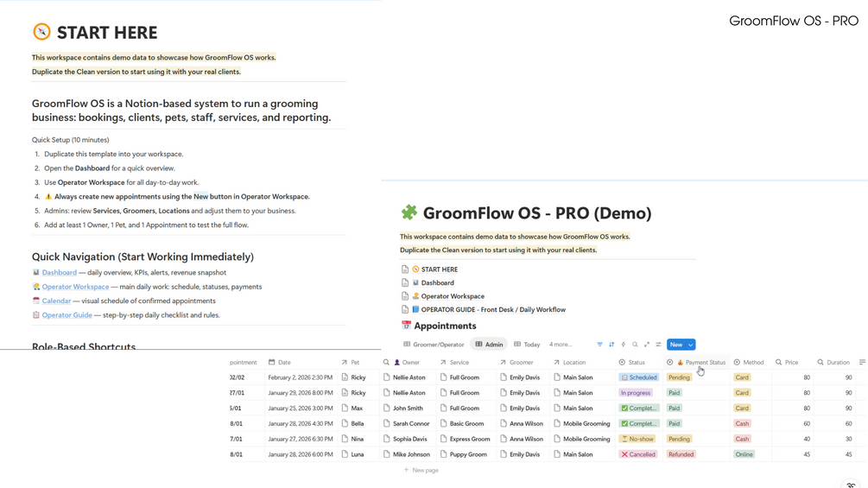Expand the '4 more...' views list
This screenshot has height=488, width=868.
click(561, 345)
